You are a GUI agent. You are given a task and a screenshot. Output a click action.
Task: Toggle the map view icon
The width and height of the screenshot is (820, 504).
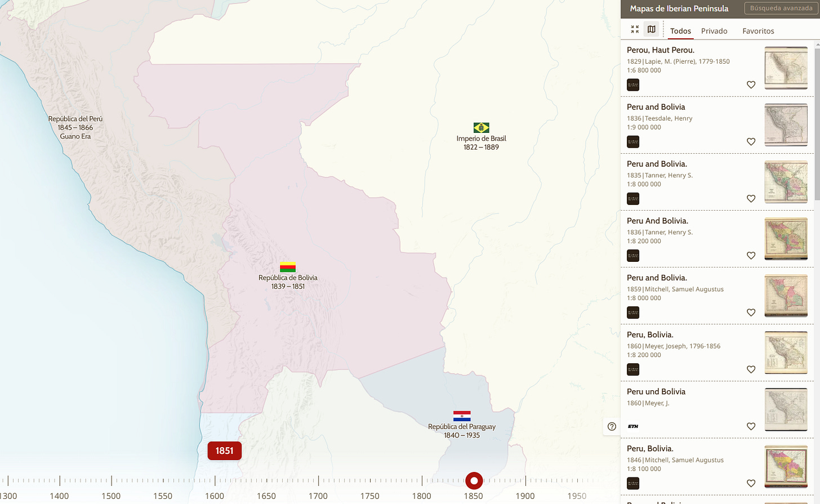coord(652,29)
